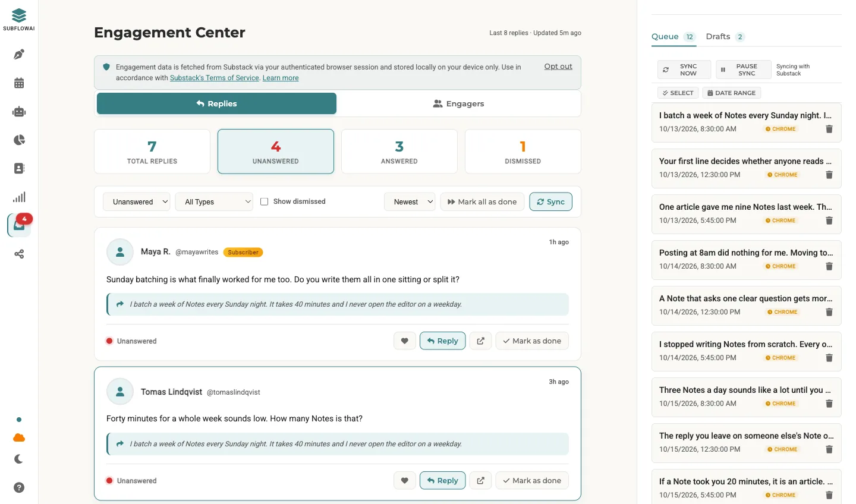Screen dimensions: 856x504
Task: Click the Sync button in filter bar
Action: point(551,202)
